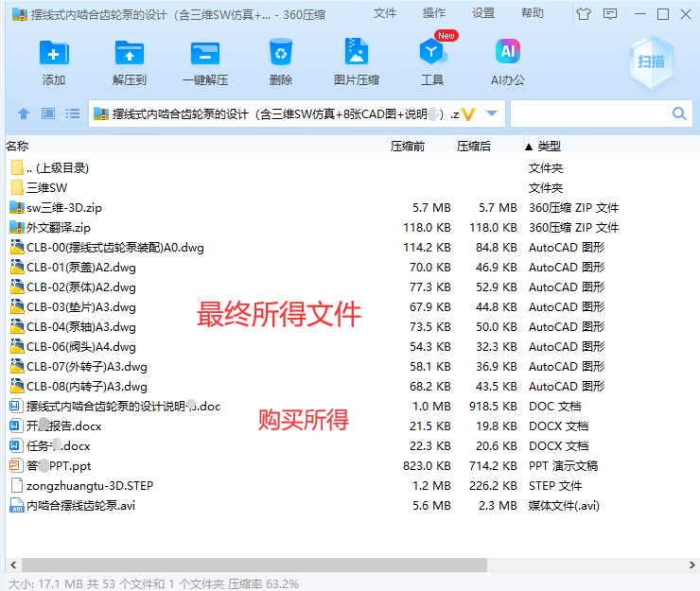
Task: Select the sw三维-3D.zip archive icon
Action: click(17, 207)
